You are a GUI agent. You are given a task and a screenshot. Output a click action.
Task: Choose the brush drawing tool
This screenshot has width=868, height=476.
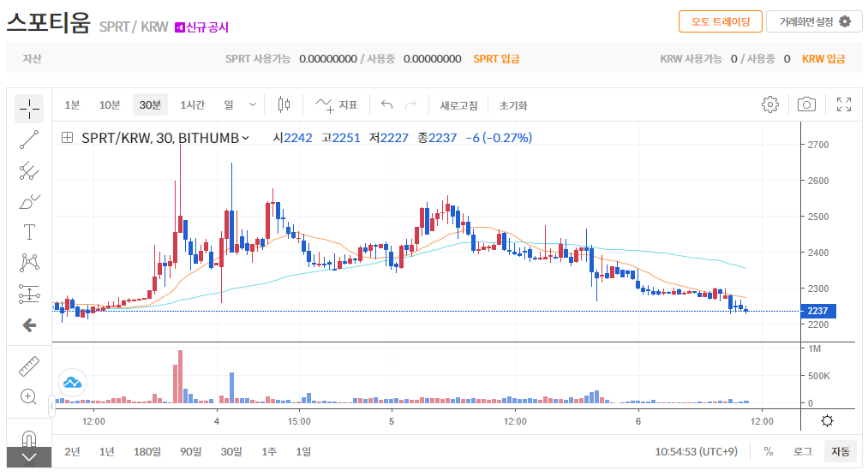[29, 202]
